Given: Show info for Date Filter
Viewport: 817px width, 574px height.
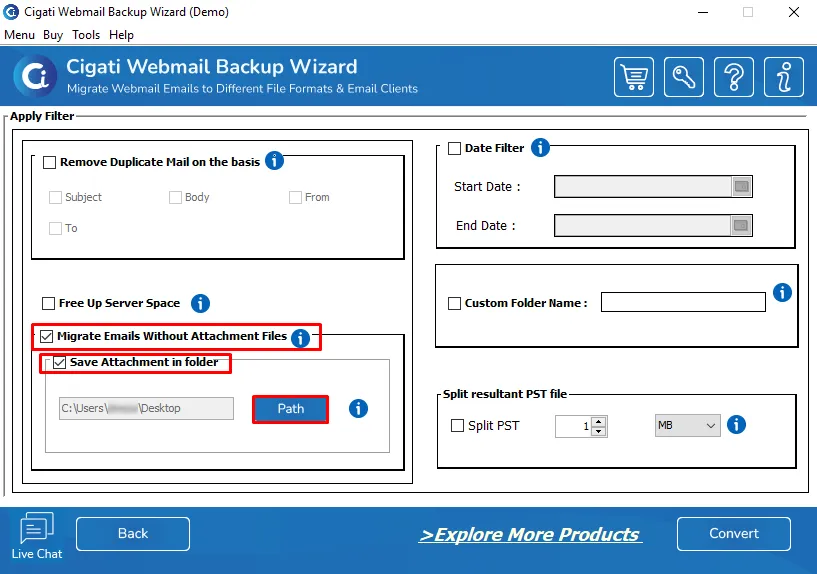Looking at the screenshot, I should [x=540, y=147].
